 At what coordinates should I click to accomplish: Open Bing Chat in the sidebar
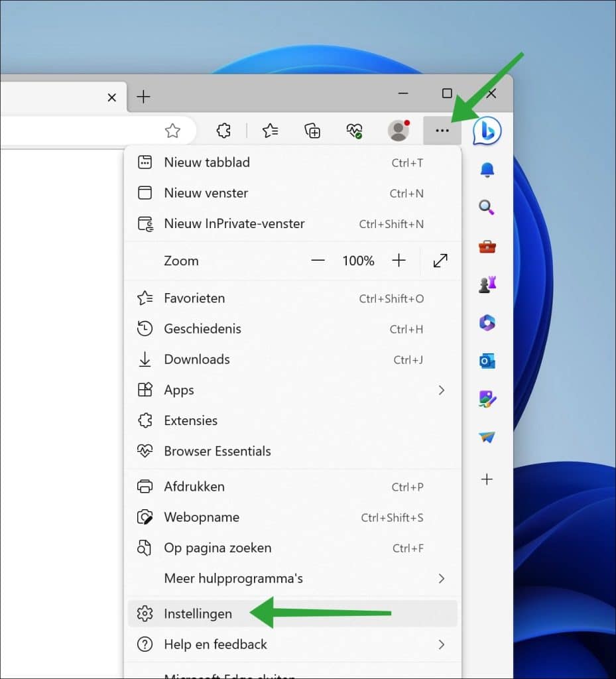(487, 131)
